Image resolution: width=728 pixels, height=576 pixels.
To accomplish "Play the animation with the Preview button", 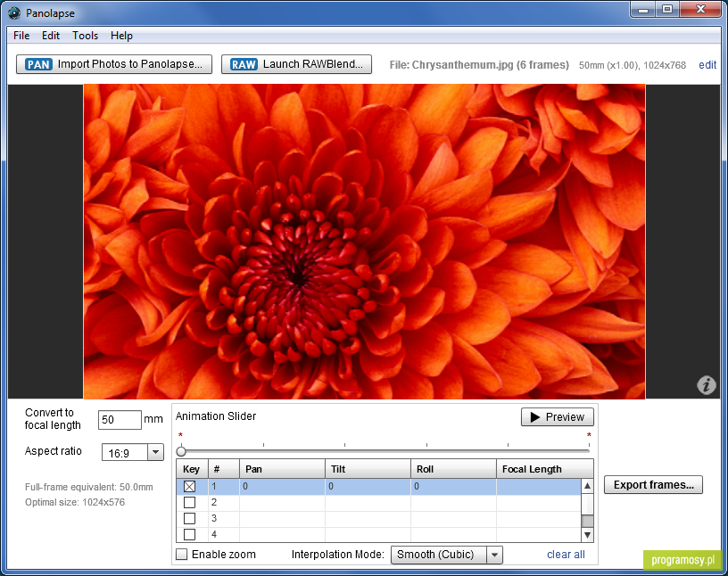I will coord(557,416).
